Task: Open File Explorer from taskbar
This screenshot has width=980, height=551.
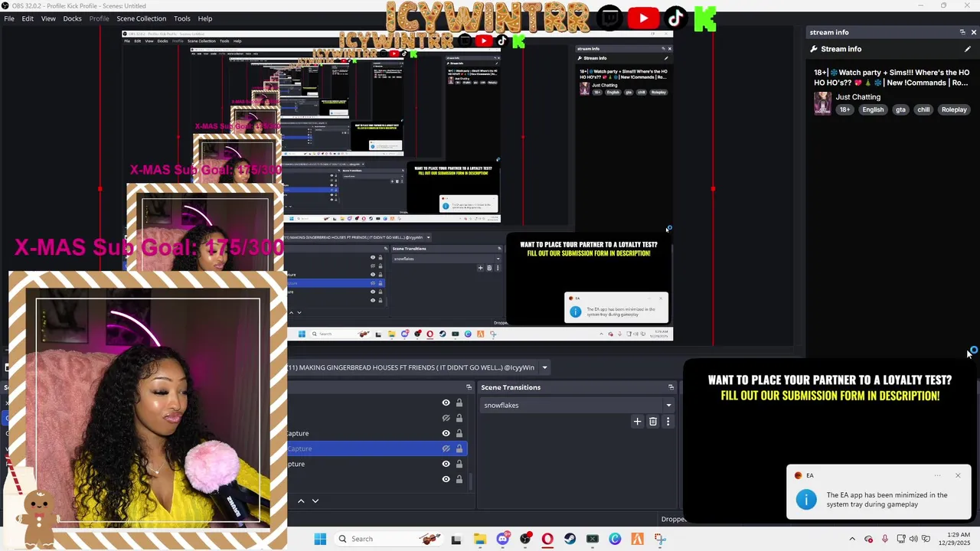Action: [x=479, y=539]
